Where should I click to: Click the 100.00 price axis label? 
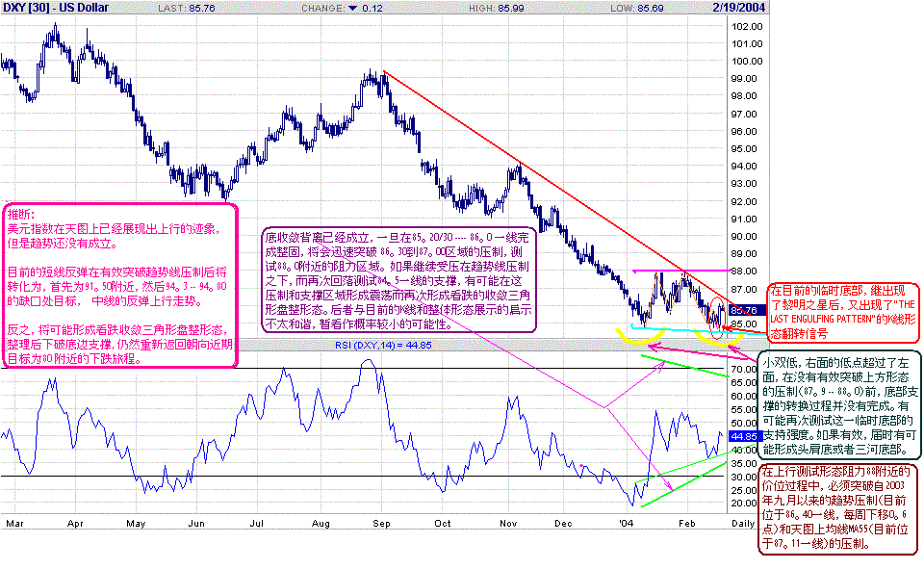(747, 62)
